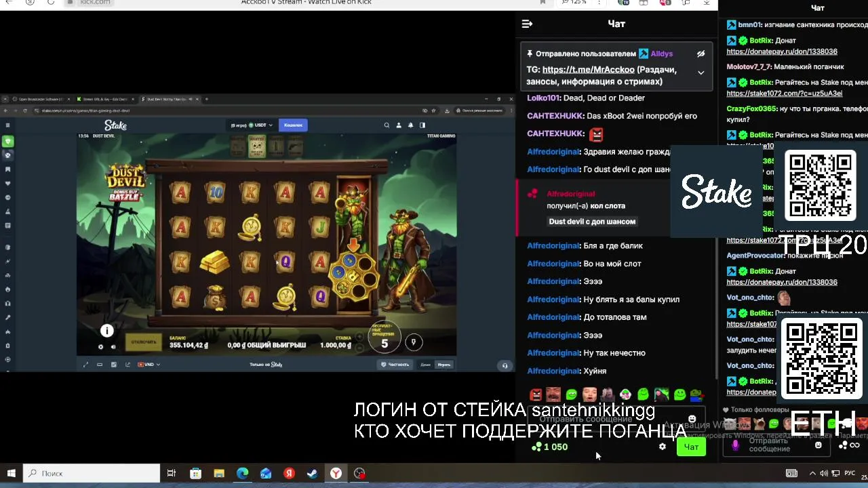This screenshot has height=488, width=868.
Task: Launch Microsoft Edge from taskbar
Action: [x=242, y=473]
